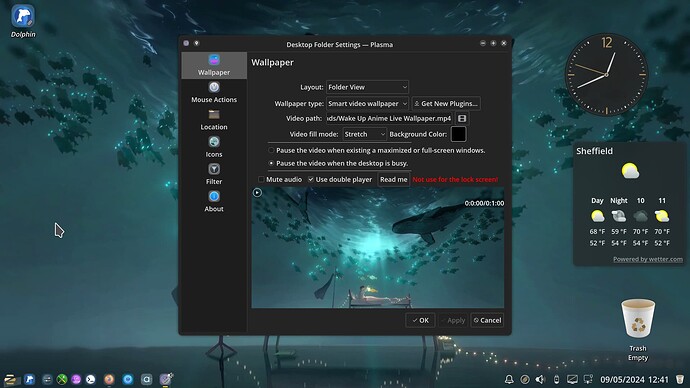Expand the Layout dropdown
Image resolution: width=690 pixels, height=388 pixels.
click(367, 87)
